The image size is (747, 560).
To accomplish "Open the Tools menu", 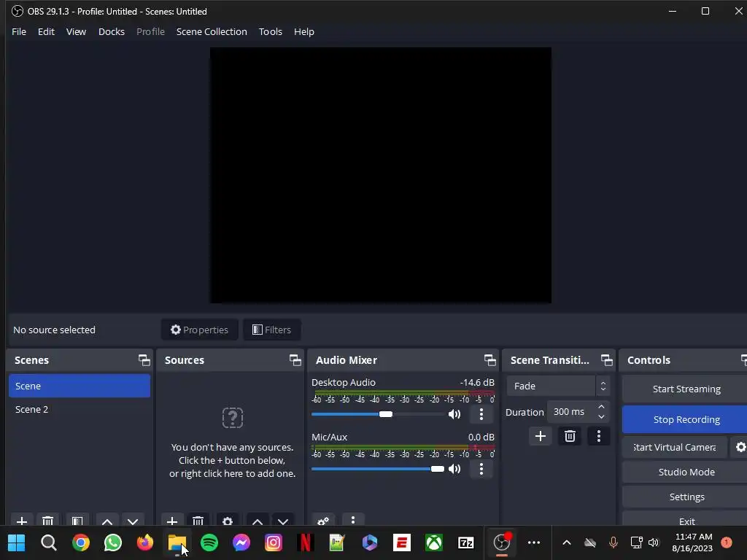I will coord(270,31).
